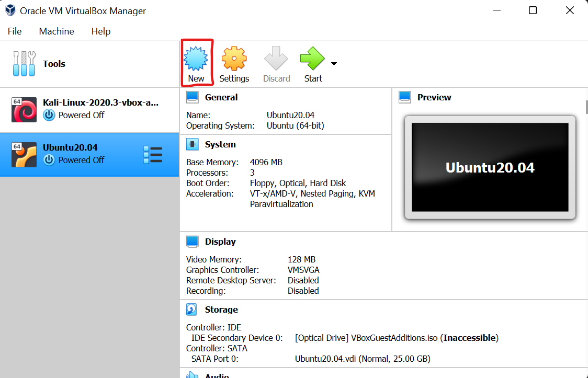Screen dimensions: 588x378
Task: Open Settings for Ubuntu20.04
Action: pyautogui.click(x=234, y=59)
